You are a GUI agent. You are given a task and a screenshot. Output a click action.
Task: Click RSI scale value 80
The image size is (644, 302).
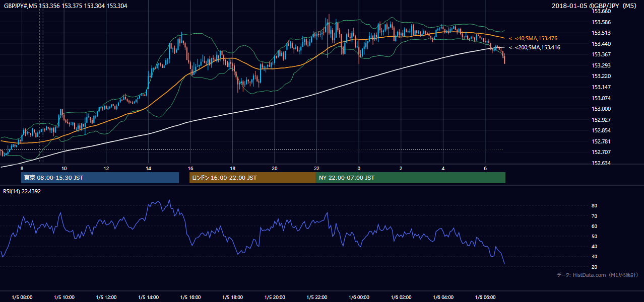595,206
